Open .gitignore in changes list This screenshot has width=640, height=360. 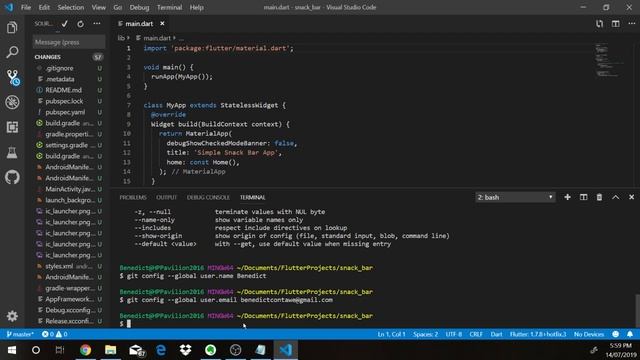coord(68,68)
